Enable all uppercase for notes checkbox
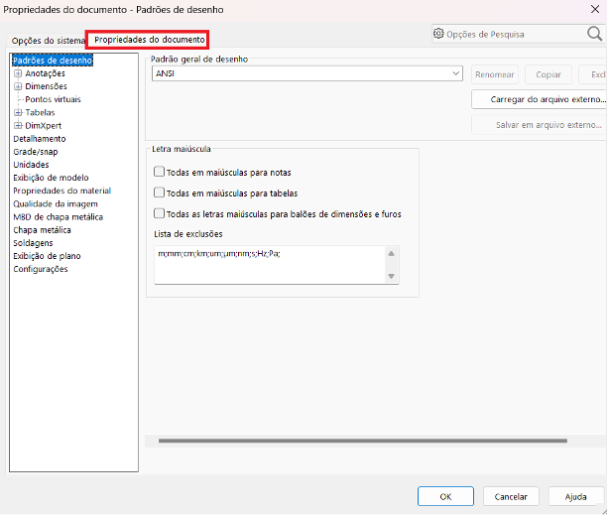Screen dimensions: 610x516 (159, 172)
